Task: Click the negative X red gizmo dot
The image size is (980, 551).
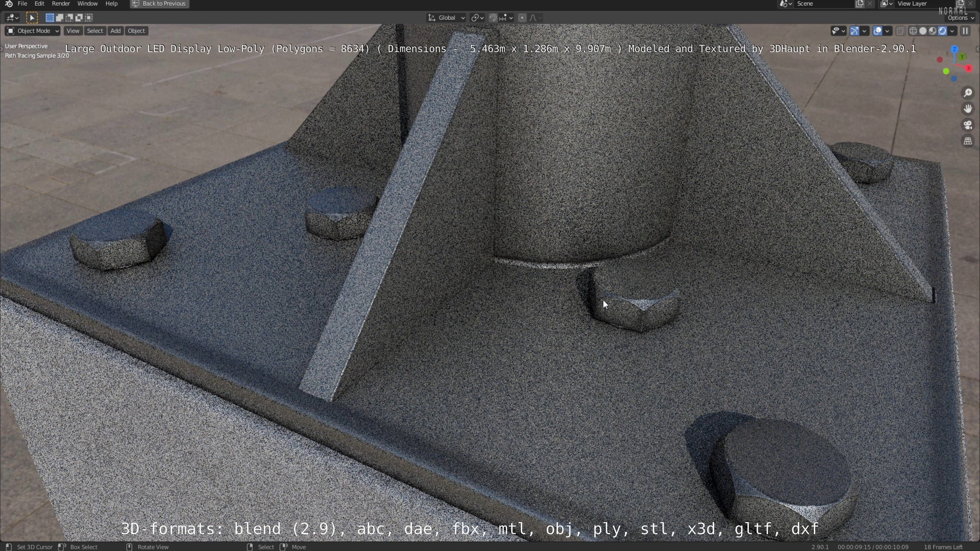Action: [940, 60]
